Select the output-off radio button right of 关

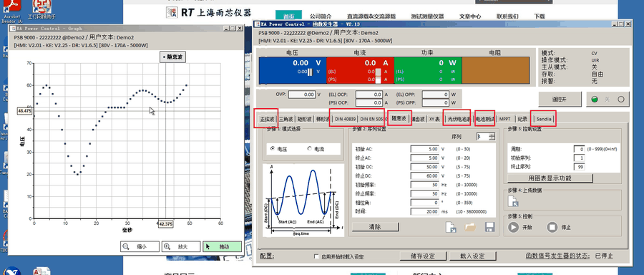[x=620, y=99]
